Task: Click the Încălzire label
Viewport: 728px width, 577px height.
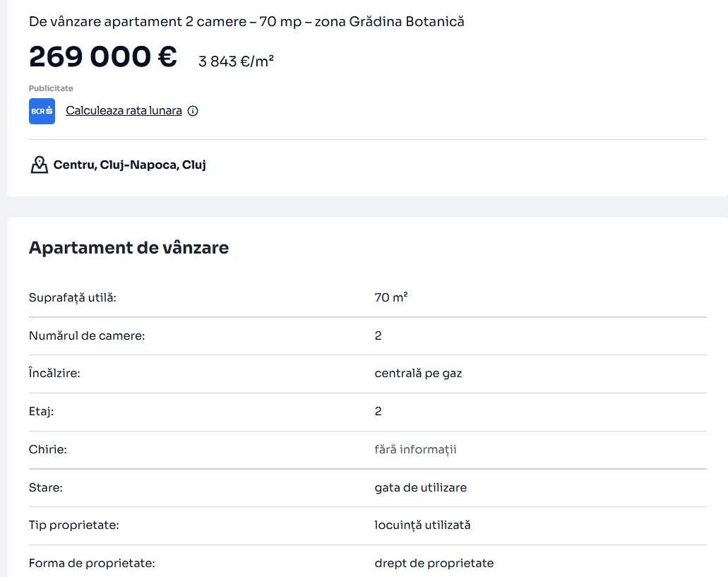Action: (x=54, y=374)
